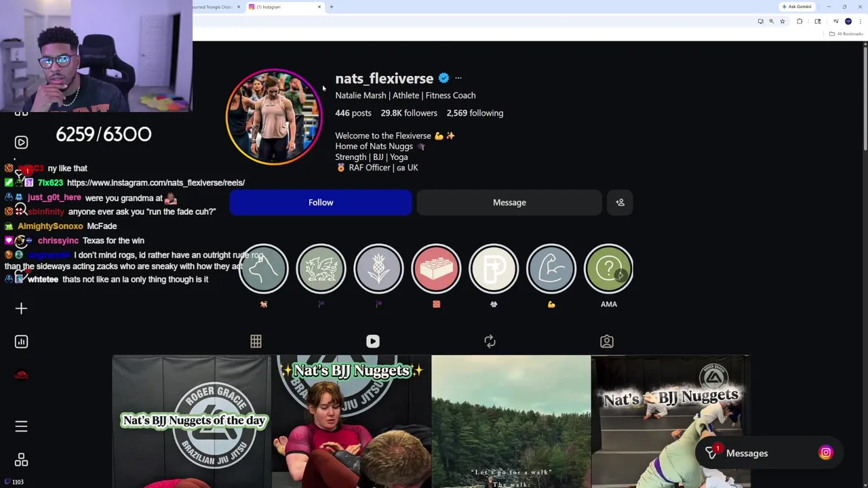Image resolution: width=868 pixels, height=488 pixels.
Task: Open the red brick story highlight
Action: (x=436, y=268)
